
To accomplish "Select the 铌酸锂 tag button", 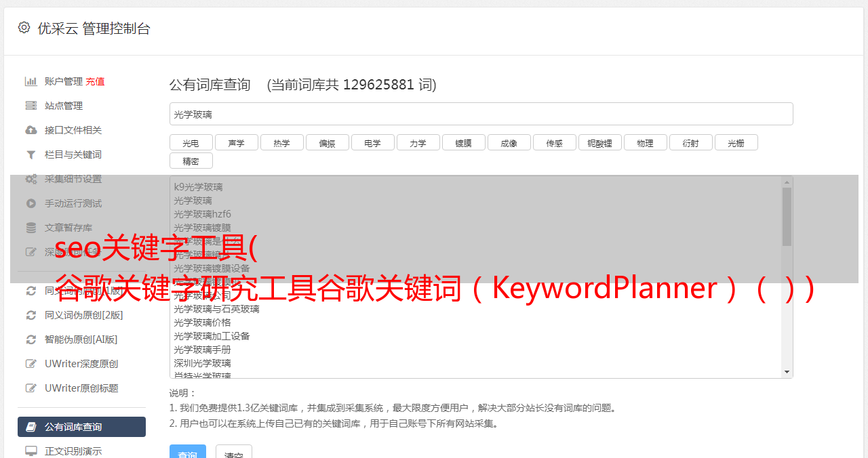I will (x=600, y=142).
